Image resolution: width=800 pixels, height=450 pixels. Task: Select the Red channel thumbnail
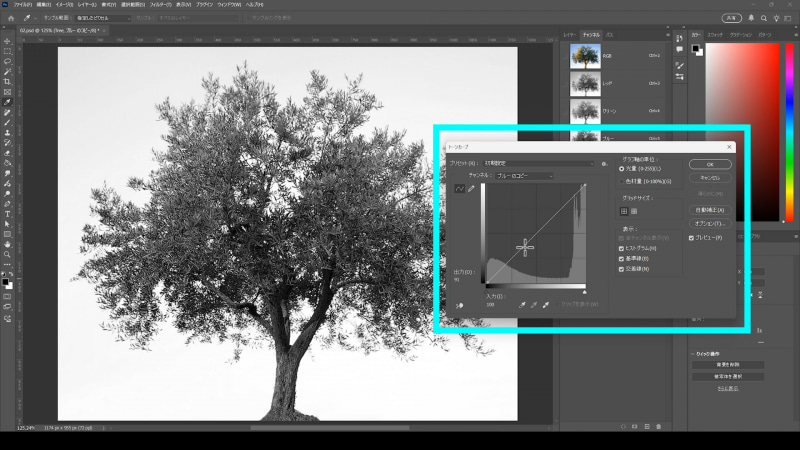pos(585,83)
